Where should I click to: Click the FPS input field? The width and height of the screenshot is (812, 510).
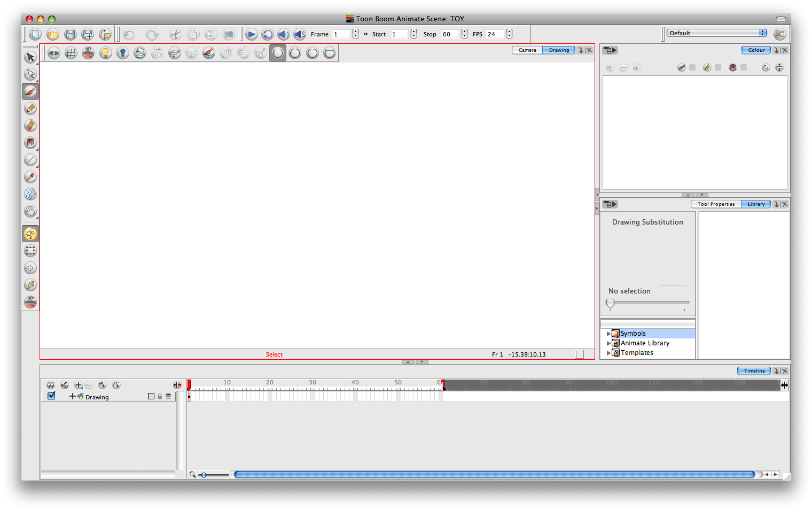494,34
